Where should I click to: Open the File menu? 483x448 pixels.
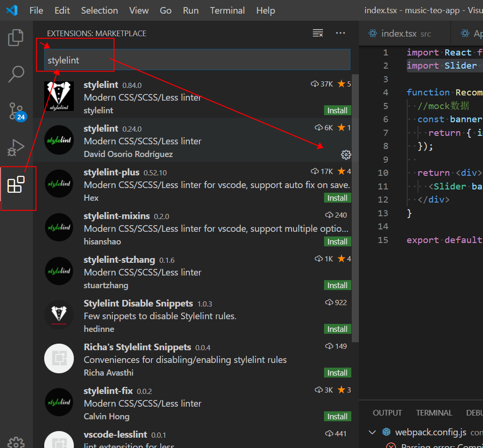pyautogui.click(x=36, y=10)
